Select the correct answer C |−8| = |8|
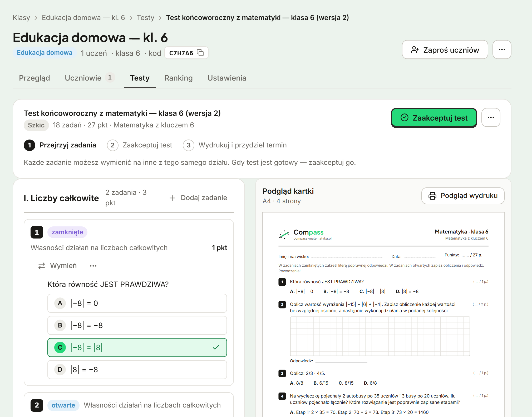532x417 pixels. pos(137,347)
